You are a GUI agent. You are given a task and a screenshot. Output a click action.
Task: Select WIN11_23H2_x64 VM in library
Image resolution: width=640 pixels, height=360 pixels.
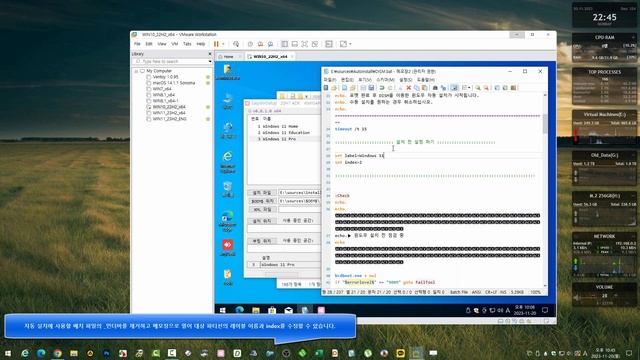(169, 113)
